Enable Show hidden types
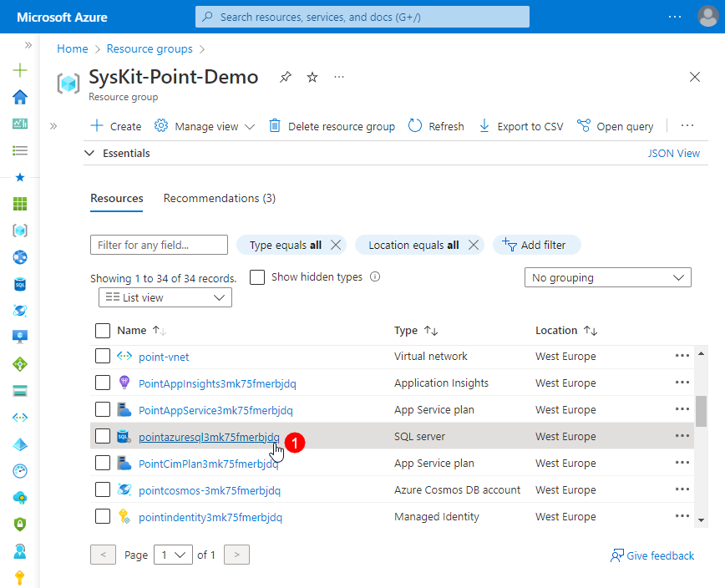Screen dimensions: 725x588 [x=257, y=277]
